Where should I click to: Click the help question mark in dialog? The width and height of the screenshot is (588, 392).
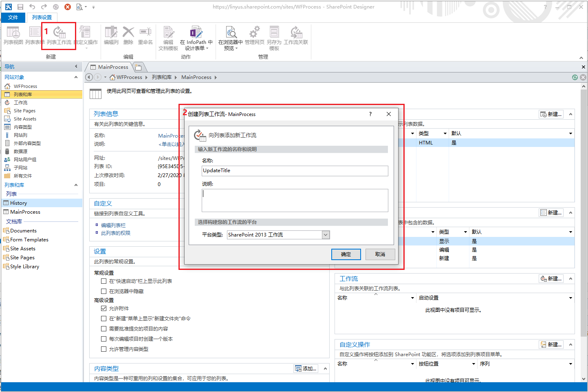[370, 114]
